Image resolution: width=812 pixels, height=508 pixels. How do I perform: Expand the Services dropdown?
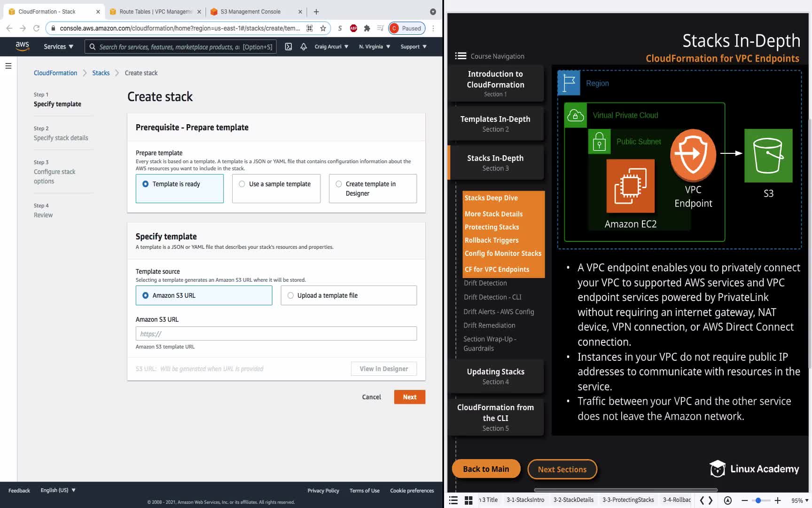coord(58,47)
